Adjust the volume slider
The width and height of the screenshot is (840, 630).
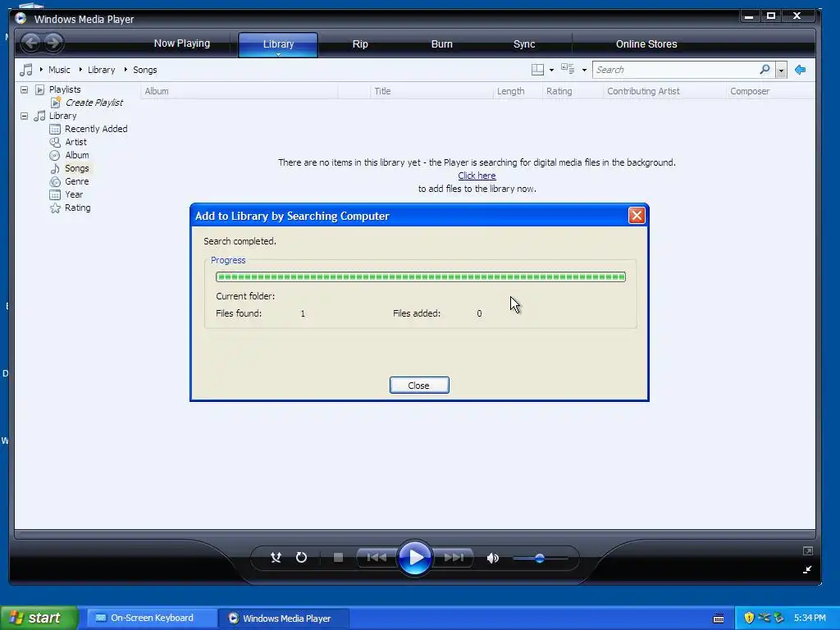coord(540,558)
